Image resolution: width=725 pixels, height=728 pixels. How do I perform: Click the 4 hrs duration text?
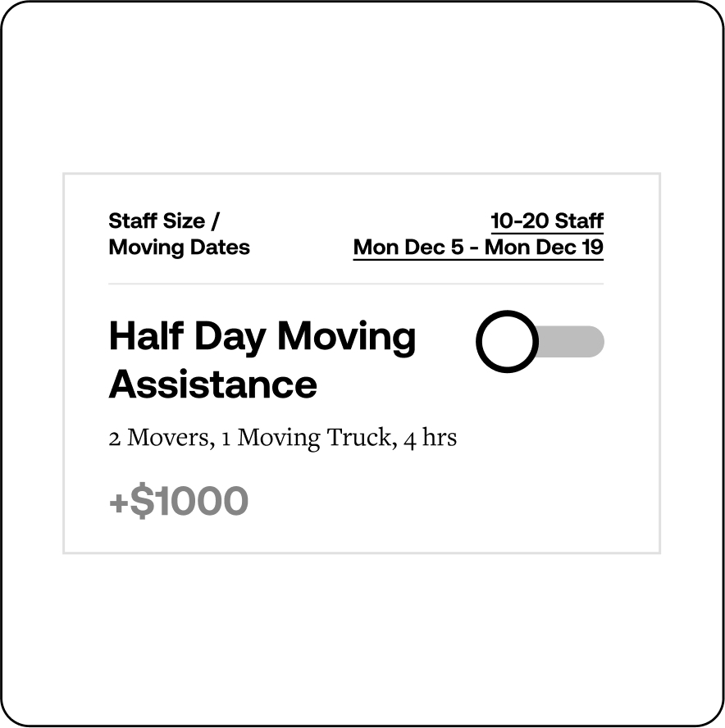pos(430,438)
